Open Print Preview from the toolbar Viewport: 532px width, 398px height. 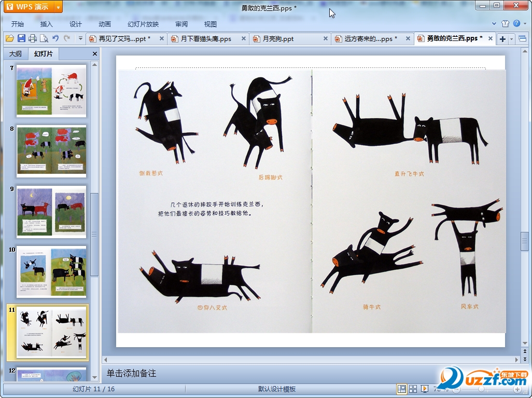click(x=44, y=38)
